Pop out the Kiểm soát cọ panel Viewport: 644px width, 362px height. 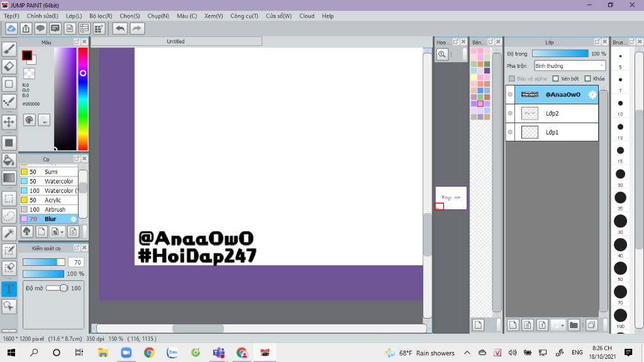(x=77, y=248)
